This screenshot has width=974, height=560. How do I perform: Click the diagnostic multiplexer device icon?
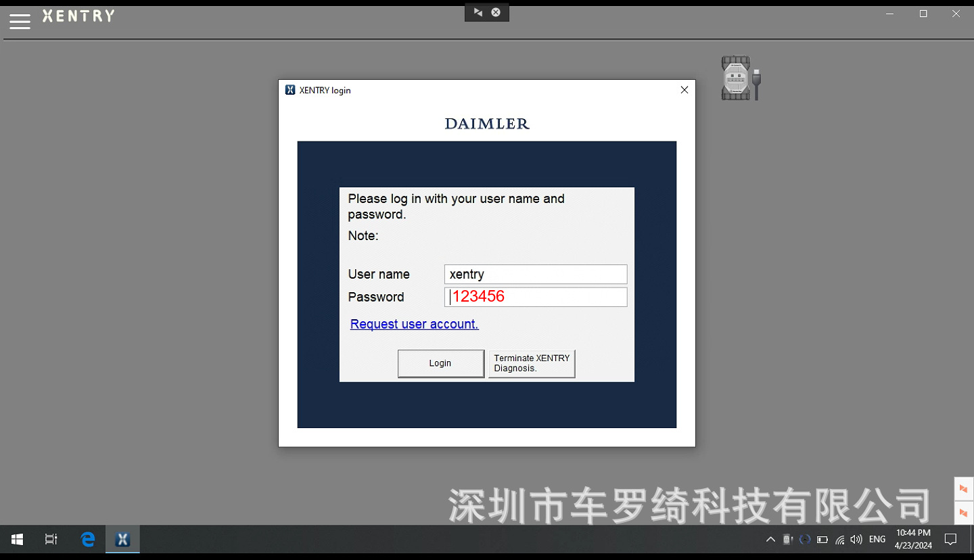(x=741, y=78)
